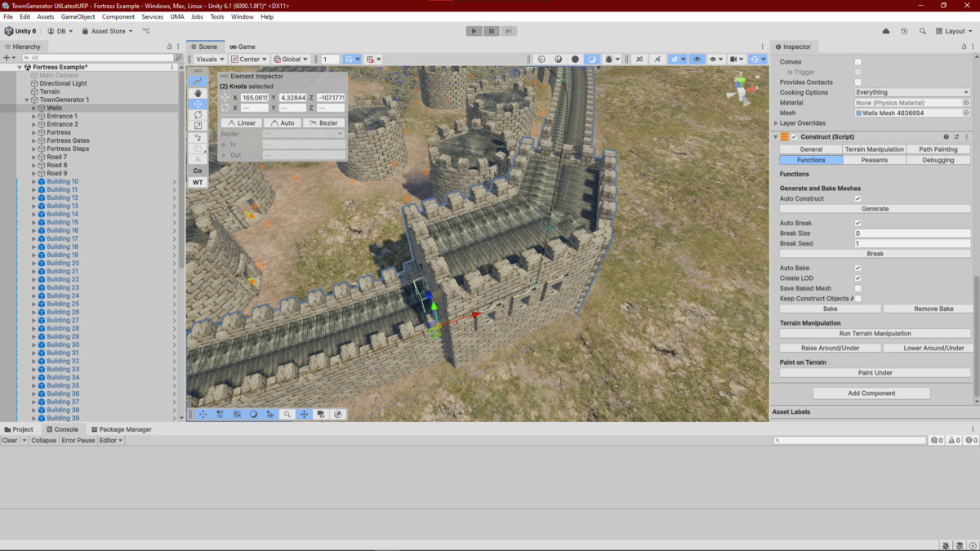Image resolution: width=980 pixels, height=551 pixels.
Task: Open the Layout dropdown
Action: [x=955, y=31]
